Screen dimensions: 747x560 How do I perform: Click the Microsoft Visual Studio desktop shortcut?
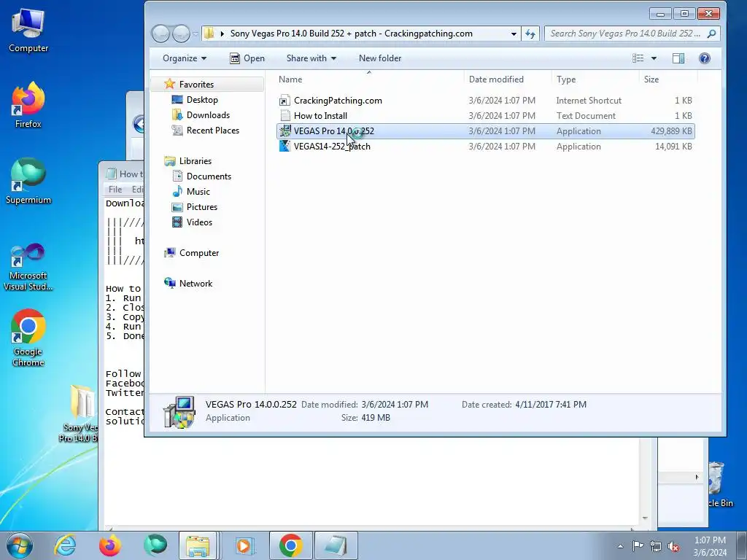coord(28,267)
